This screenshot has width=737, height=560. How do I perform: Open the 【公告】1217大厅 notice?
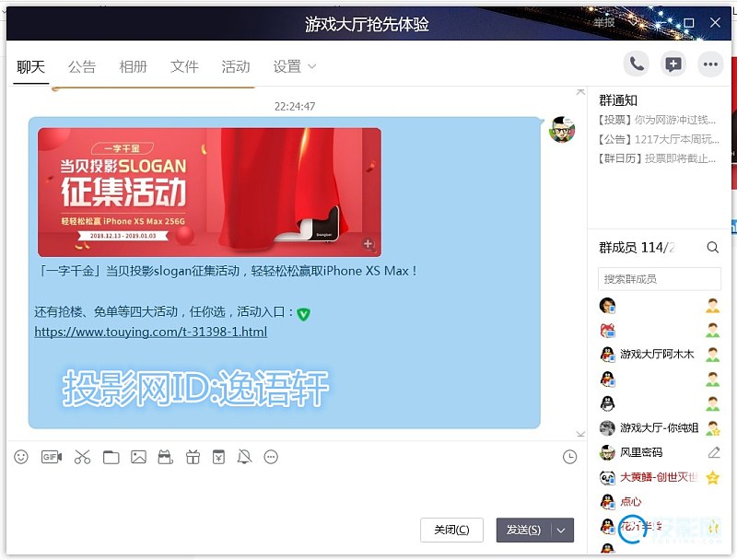point(658,139)
